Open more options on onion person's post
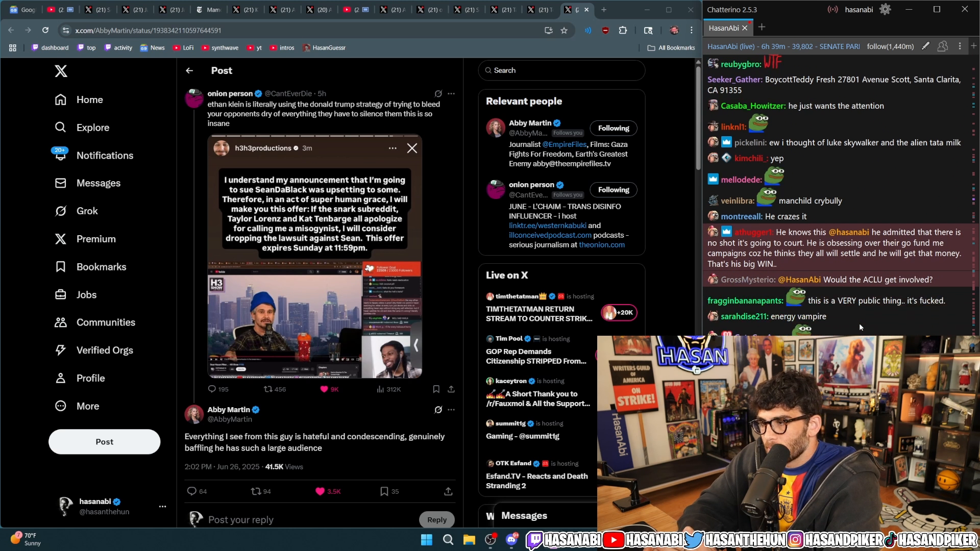This screenshot has width=980, height=551. 451,94
